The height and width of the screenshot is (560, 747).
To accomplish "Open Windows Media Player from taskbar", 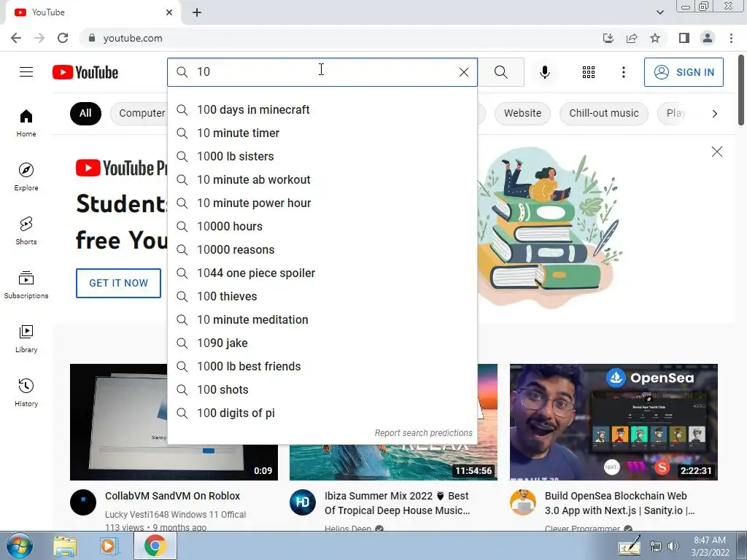I will [108, 546].
